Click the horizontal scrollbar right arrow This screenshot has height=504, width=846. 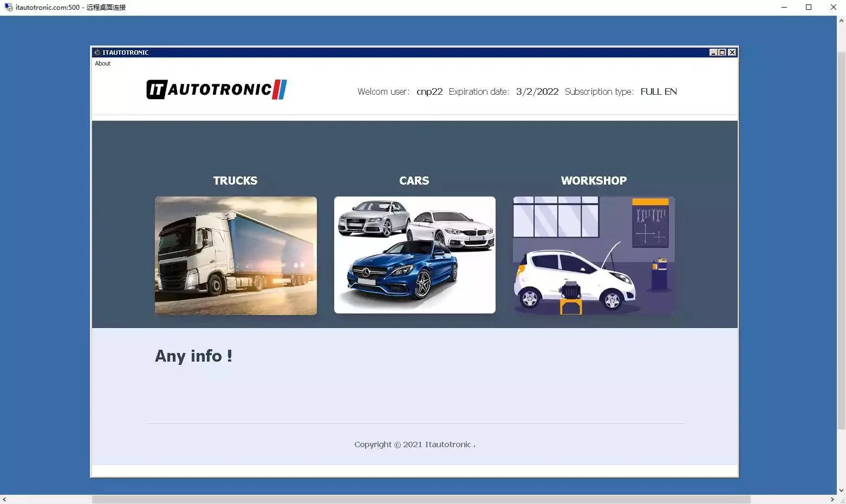coord(832,499)
